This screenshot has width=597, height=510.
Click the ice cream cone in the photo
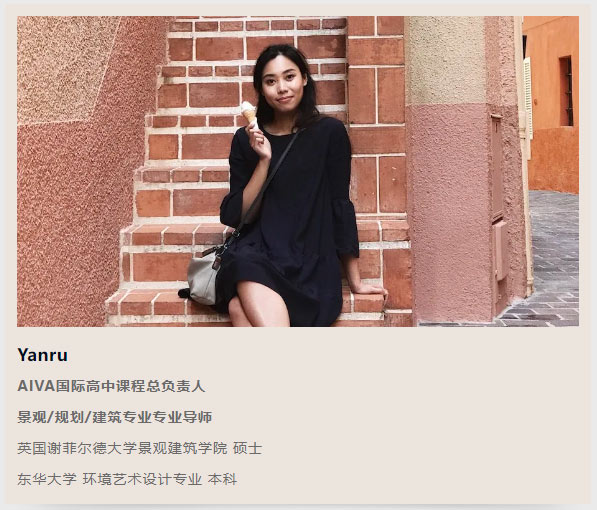[249, 113]
